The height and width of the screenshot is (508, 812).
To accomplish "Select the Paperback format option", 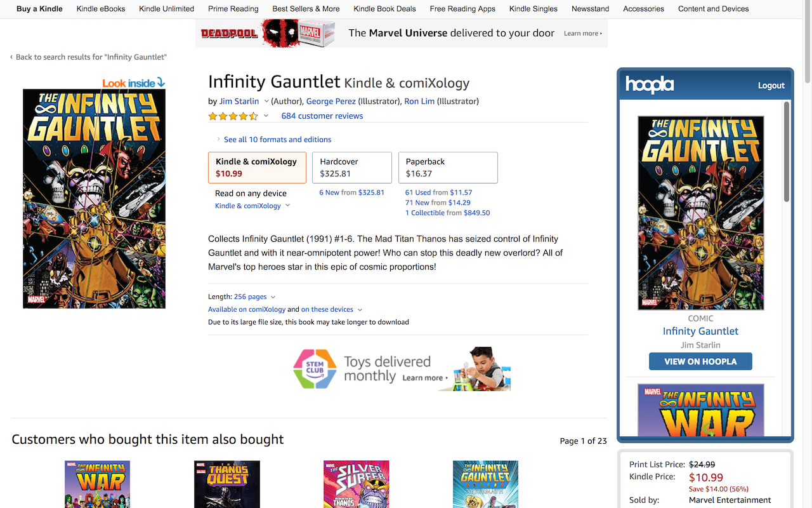I will [x=448, y=168].
